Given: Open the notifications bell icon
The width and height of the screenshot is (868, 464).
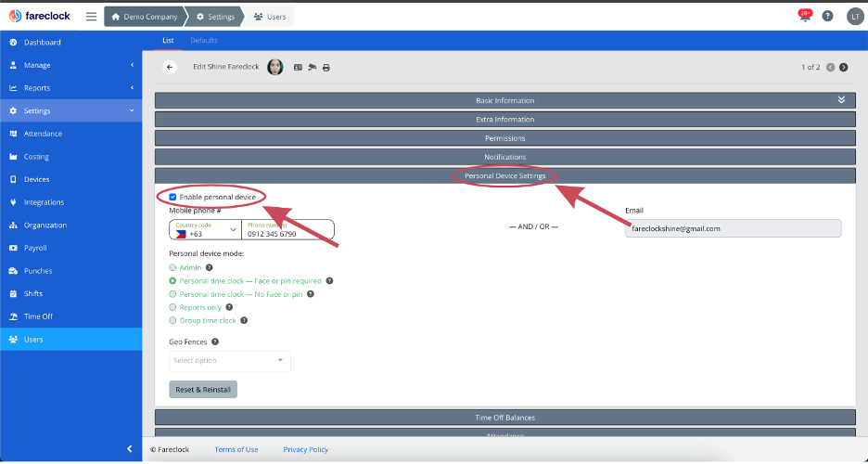Looking at the screenshot, I should tap(804, 17).
